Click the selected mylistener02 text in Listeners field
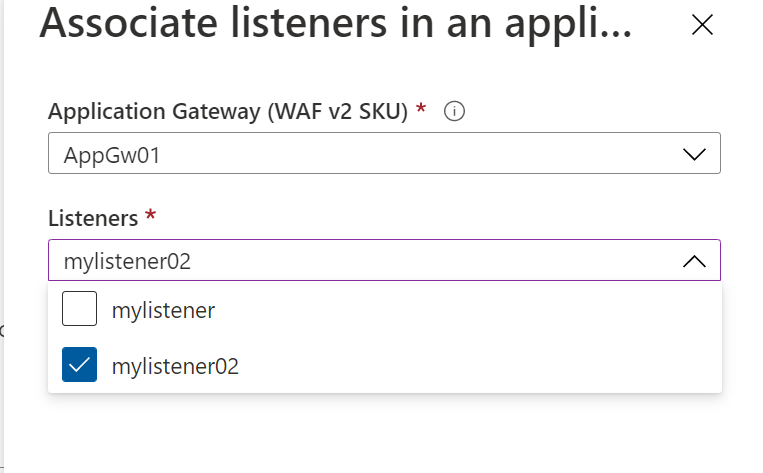 pos(127,262)
